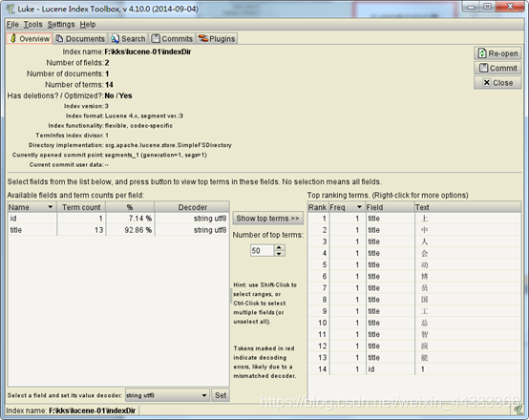Open the File menu

pyautogui.click(x=12, y=24)
